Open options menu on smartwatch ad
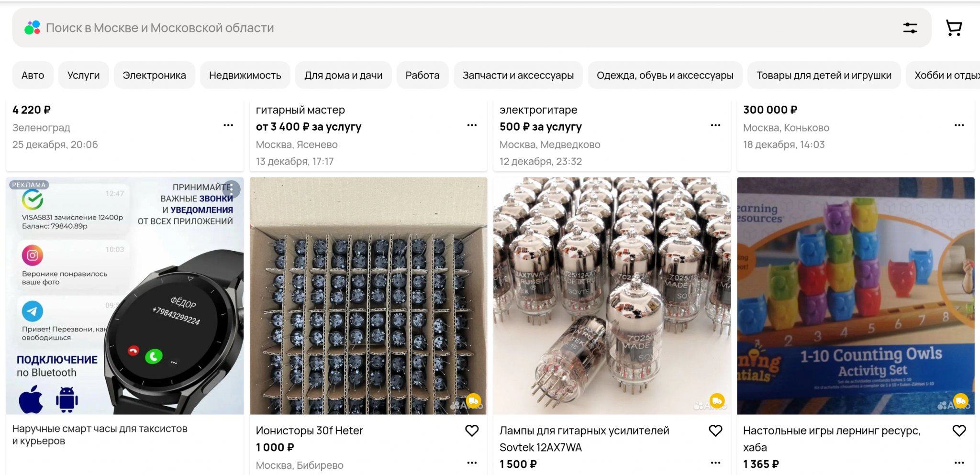 click(x=232, y=188)
